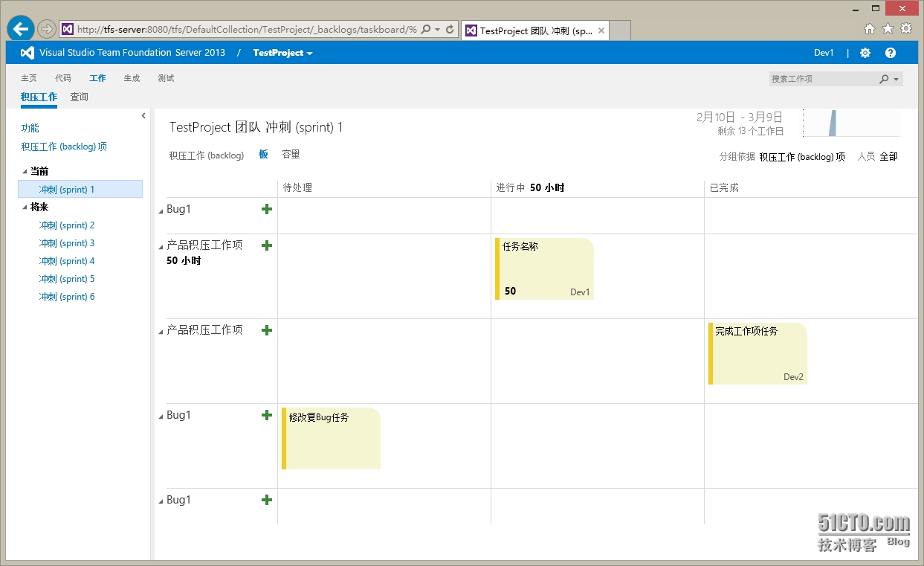Screen dimensions: 924x566
Task: Add task to topmost Bug1 row
Action: (267, 209)
